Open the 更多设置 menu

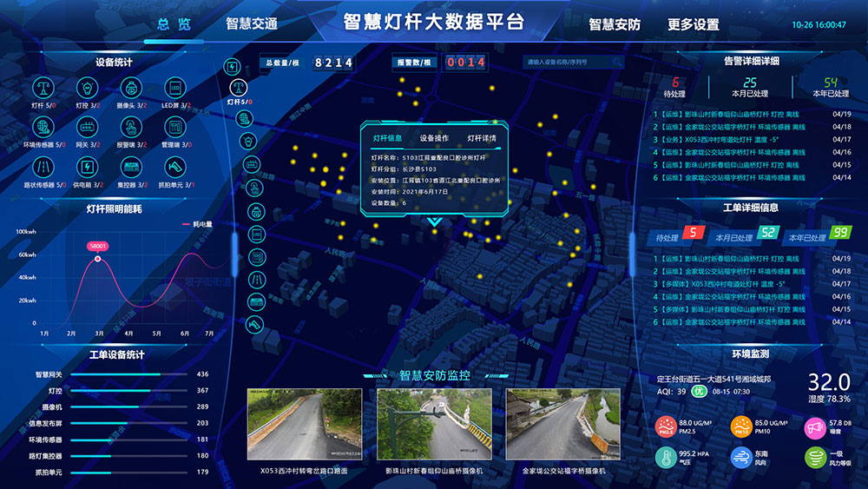[x=693, y=24]
